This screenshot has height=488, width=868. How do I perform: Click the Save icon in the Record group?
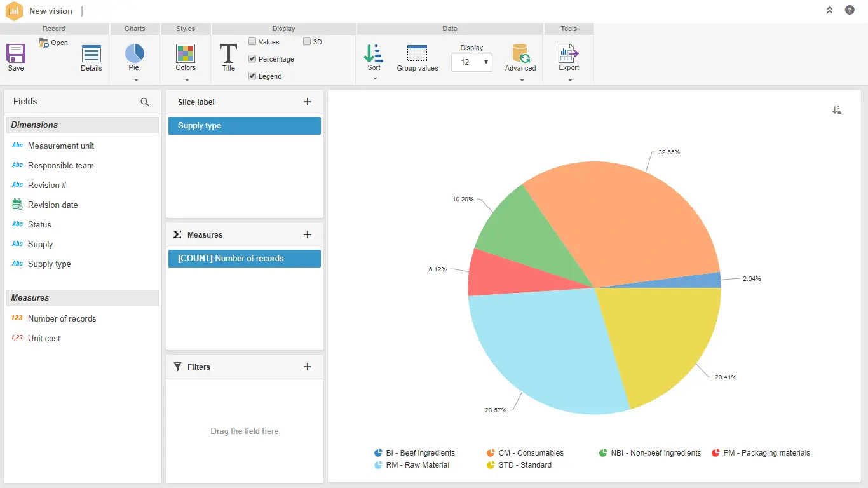coord(16,53)
